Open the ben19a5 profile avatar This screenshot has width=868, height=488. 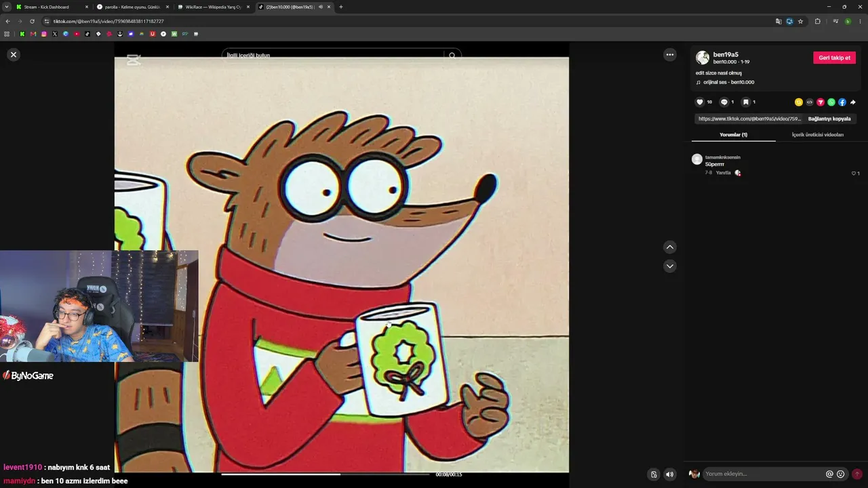[x=703, y=58]
